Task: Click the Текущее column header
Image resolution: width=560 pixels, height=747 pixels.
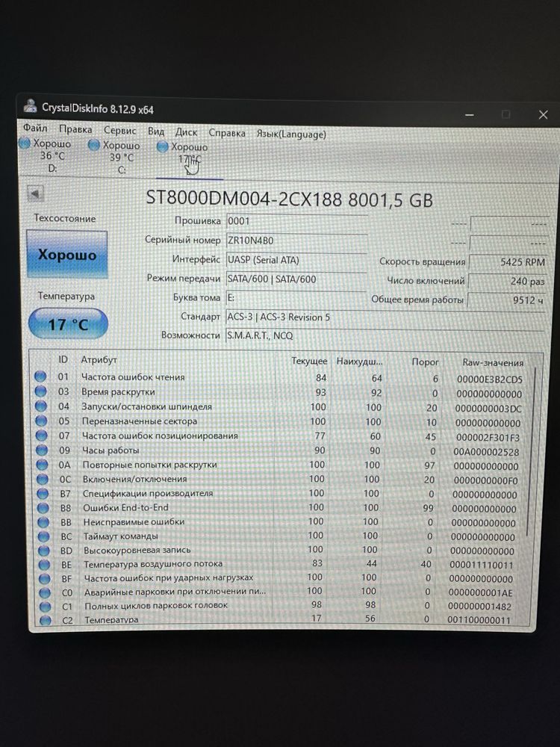Action: point(309,362)
